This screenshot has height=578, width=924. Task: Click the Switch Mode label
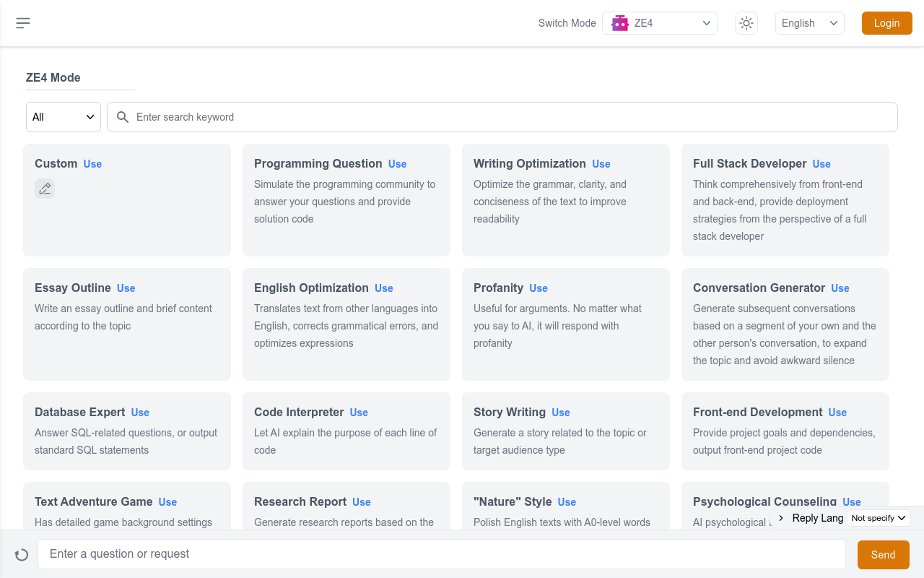pos(567,23)
